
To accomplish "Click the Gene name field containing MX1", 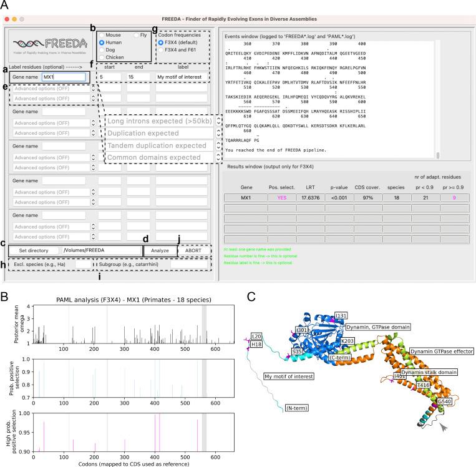I will (x=64, y=77).
